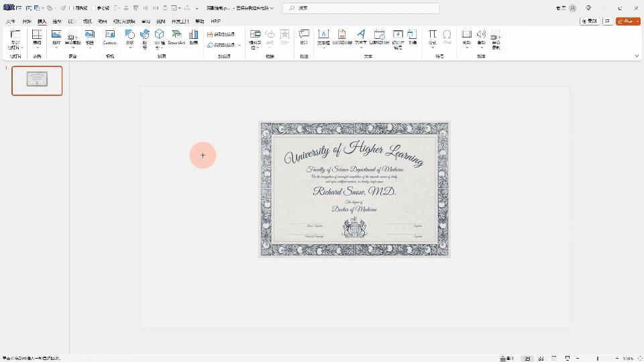Expand the Video insert dropdown
This screenshot has width=644, height=362.
pos(466,48)
